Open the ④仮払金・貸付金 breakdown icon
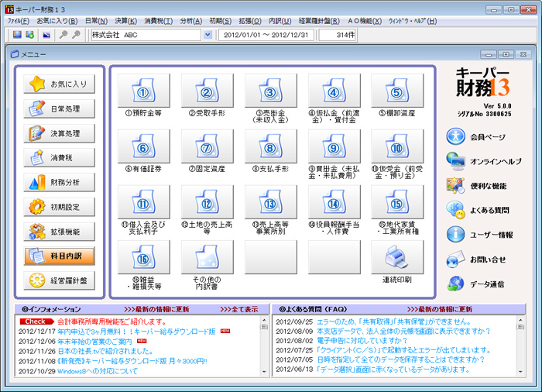This screenshot has height=392, width=542. click(x=334, y=91)
